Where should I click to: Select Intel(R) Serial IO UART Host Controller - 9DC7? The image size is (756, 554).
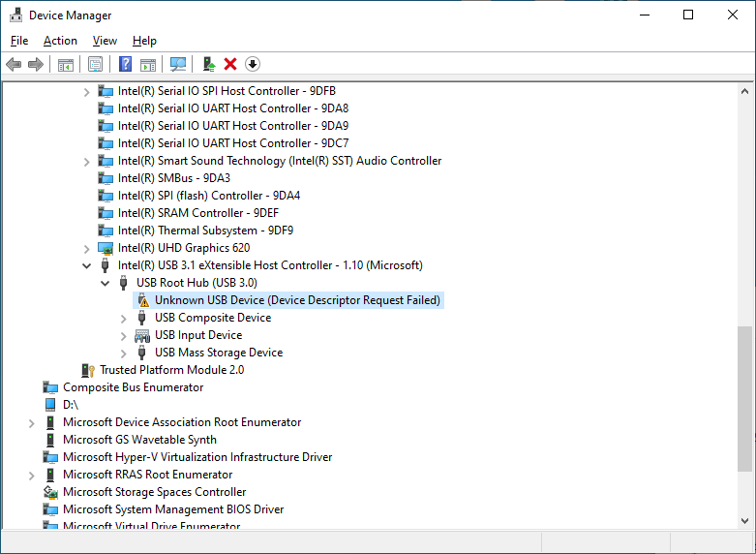tap(233, 143)
